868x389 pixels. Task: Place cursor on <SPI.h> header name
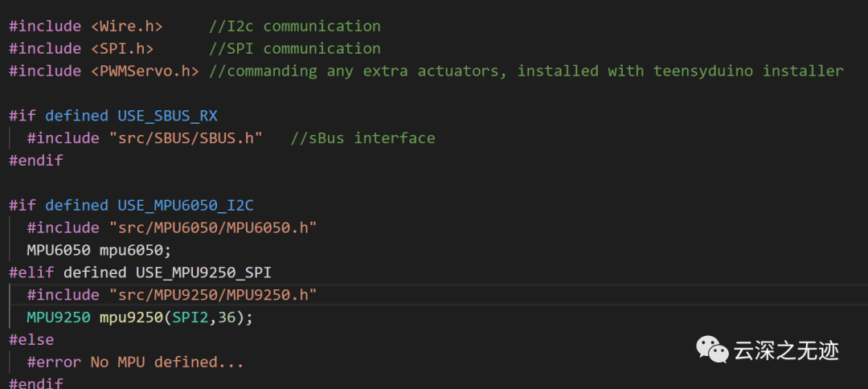pos(122,48)
